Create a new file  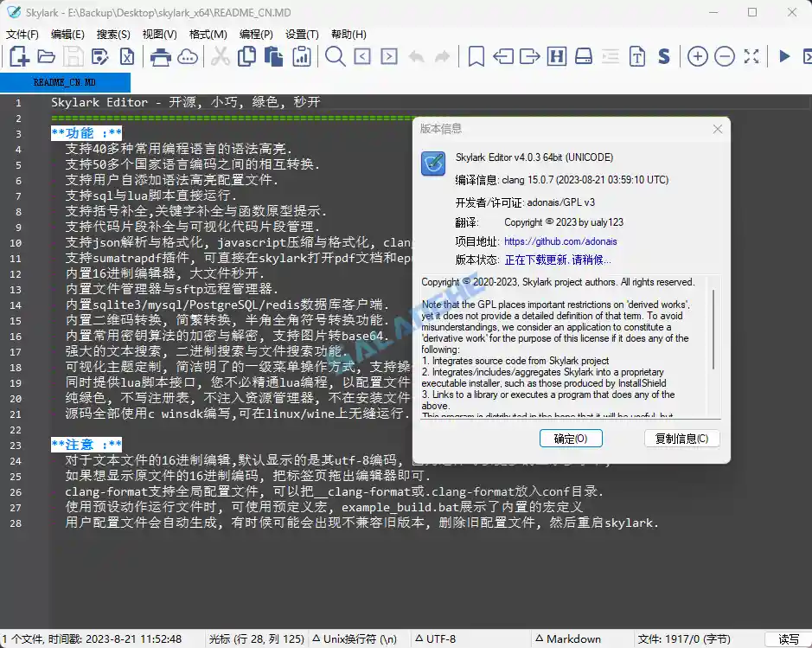click(19, 55)
